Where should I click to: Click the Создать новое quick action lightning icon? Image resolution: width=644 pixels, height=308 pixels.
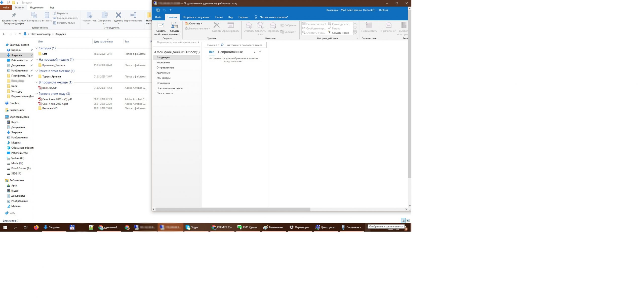(329, 33)
